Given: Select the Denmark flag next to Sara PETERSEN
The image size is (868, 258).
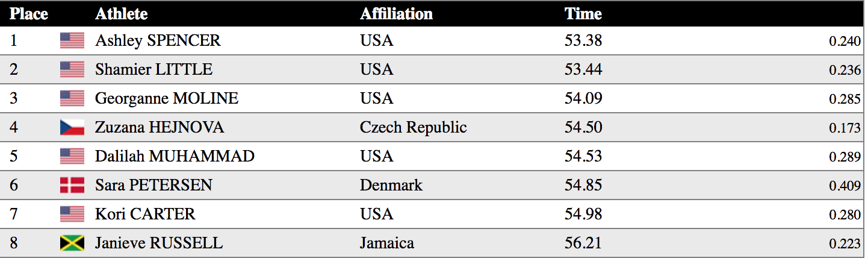Looking at the screenshot, I should coord(72,185).
